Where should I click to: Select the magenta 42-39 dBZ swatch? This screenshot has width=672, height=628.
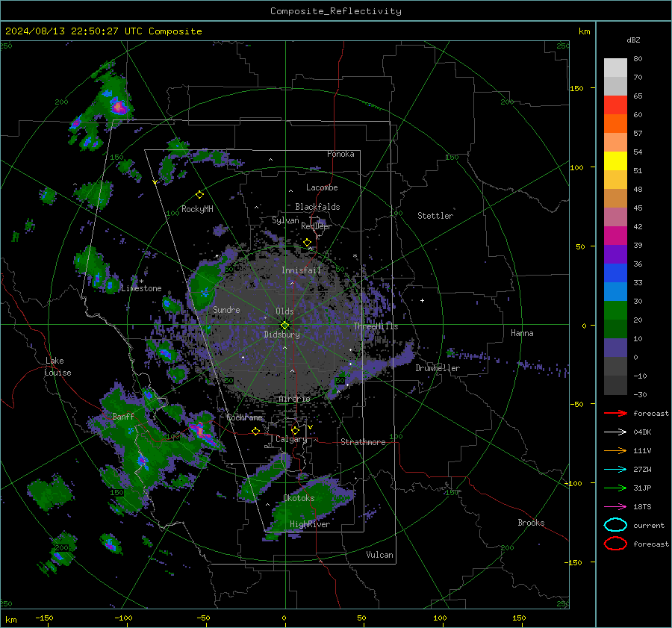615,236
